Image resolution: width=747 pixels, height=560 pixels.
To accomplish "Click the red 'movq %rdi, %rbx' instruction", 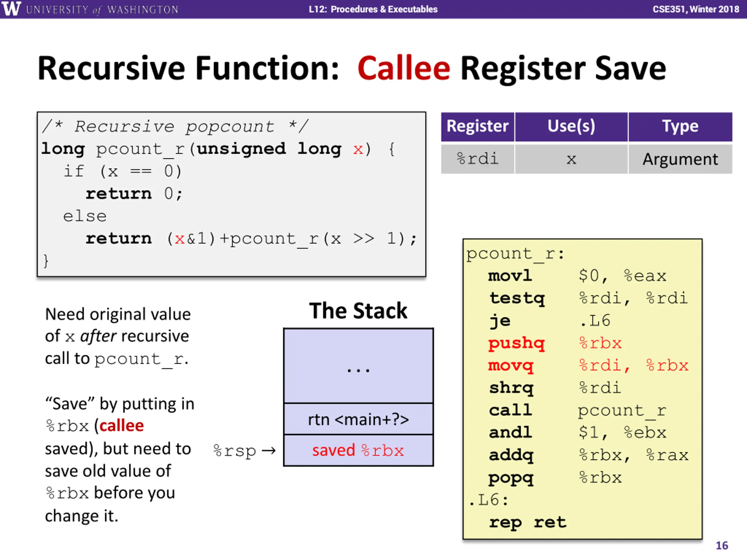I will (x=588, y=365).
